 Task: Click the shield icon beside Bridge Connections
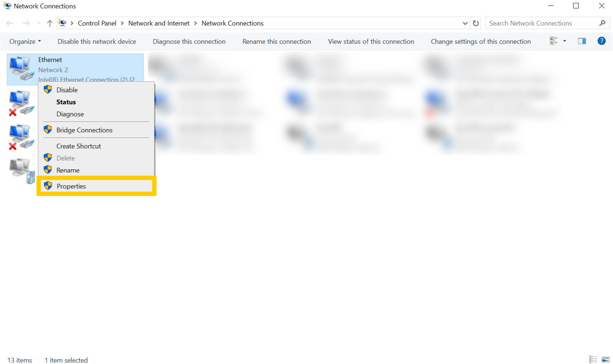click(48, 129)
